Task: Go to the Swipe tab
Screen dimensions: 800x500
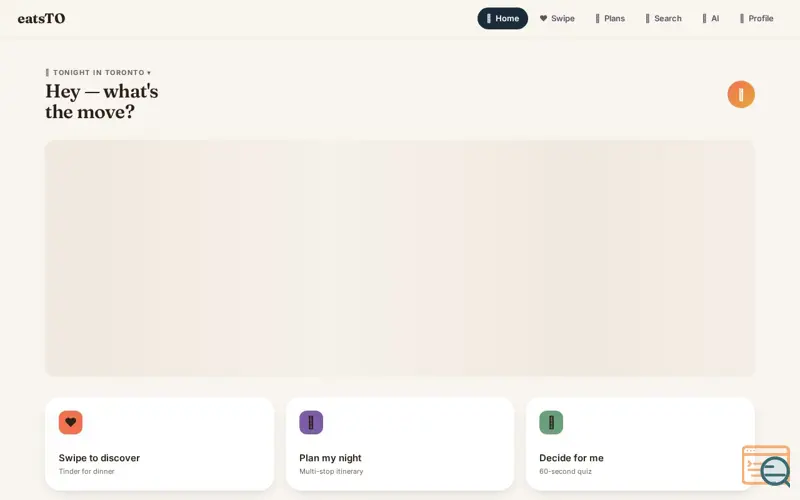Action: 557,18
